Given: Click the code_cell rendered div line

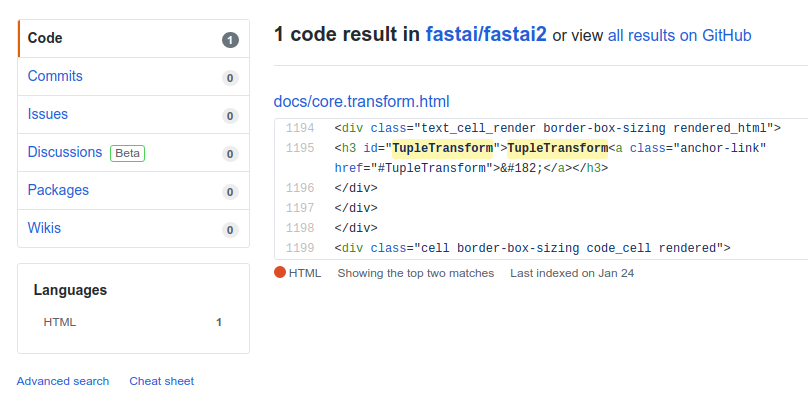Looking at the screenshot, I should (532, 248).
